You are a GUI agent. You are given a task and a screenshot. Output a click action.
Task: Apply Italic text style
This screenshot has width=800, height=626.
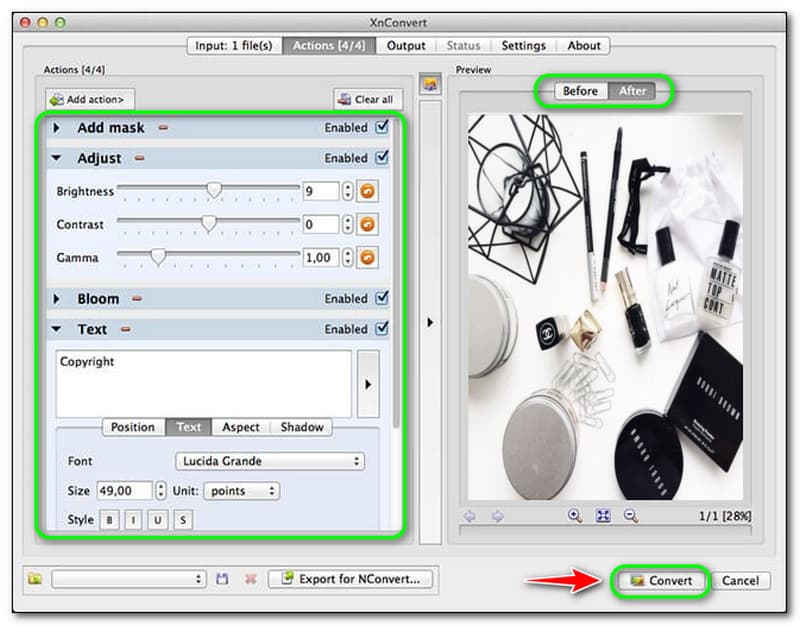tap(134, 520)
